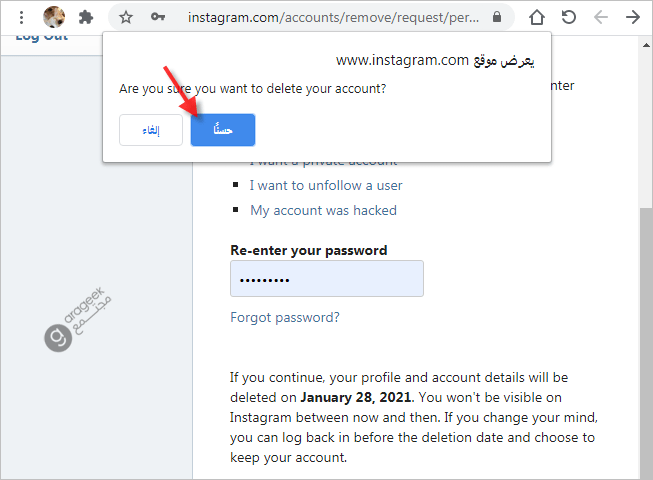
Task: Click the padlock site info icon
Action: pos(497,17)
